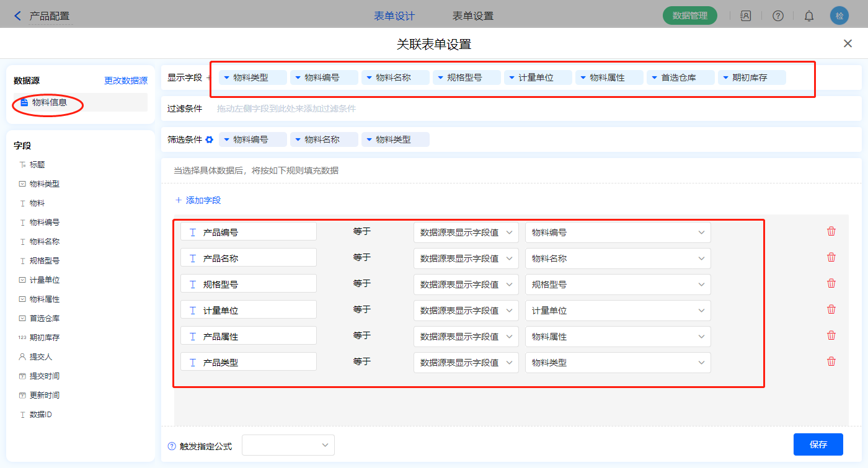
Task: Click the 更改数据源 link
Action: click(x=126, y=81)
